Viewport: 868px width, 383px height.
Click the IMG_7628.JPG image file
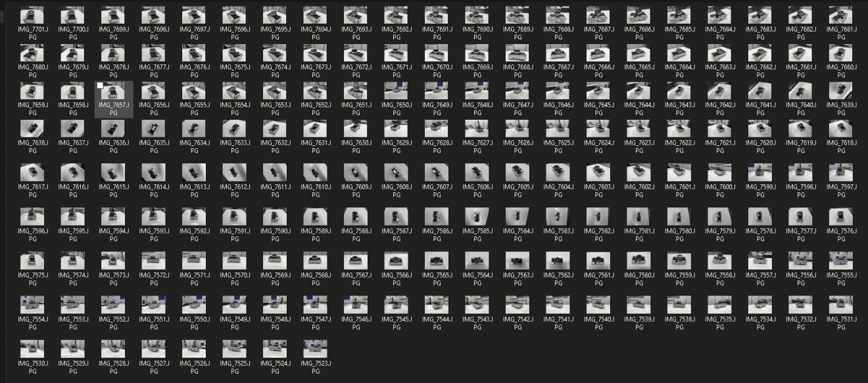click(x=437, y=129)
